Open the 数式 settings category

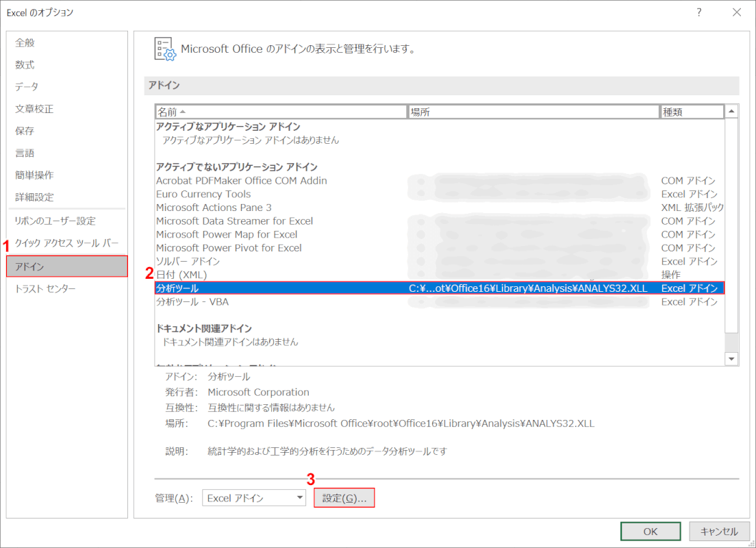[25, 64]
